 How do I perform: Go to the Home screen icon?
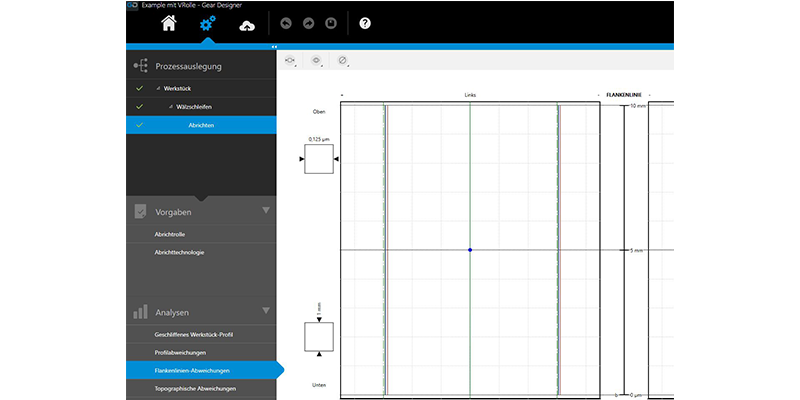169,23
